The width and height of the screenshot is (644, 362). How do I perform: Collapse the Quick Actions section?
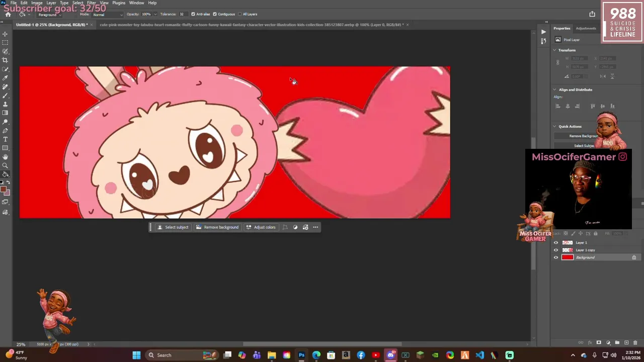(x=554, y=127)
